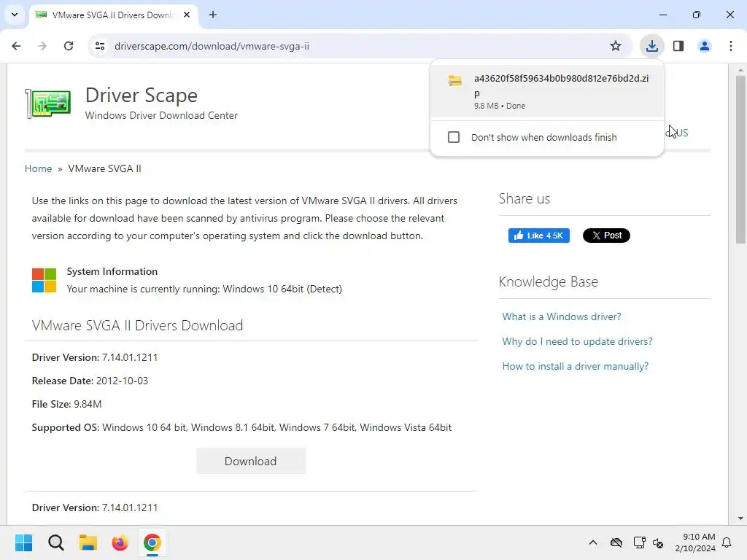Open Chrome downloads button

(x=651, y=46)
